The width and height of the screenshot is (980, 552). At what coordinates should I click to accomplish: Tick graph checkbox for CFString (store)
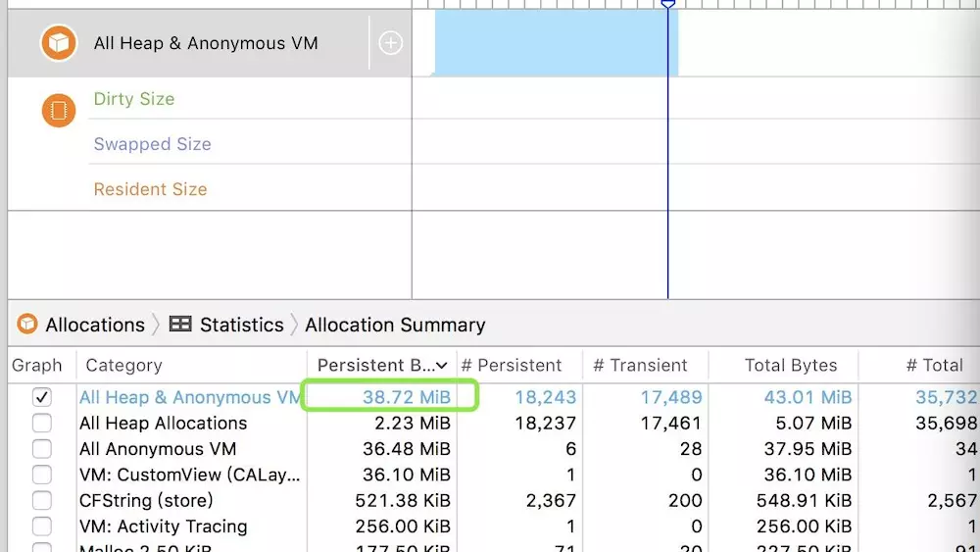(42, 500)
